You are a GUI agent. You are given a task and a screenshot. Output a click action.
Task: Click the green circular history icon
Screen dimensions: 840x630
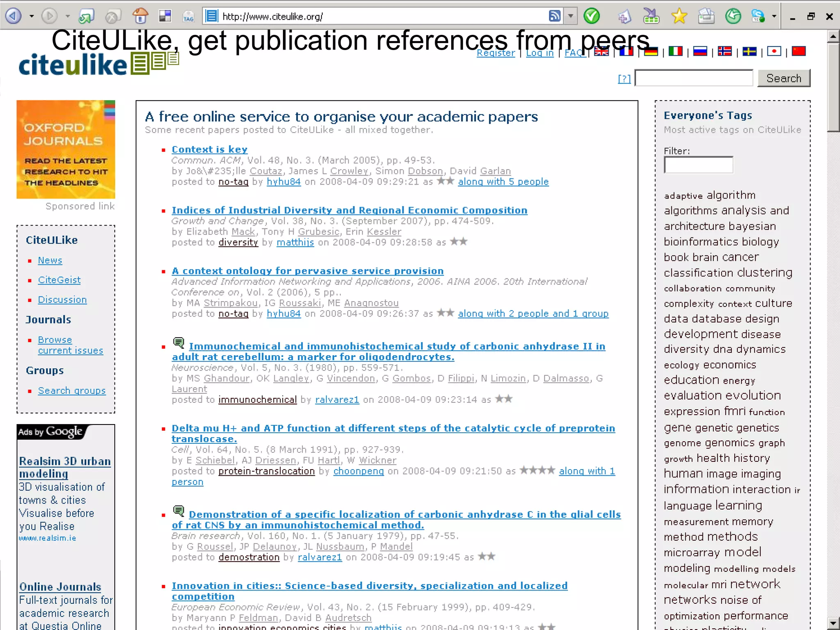(733, 16)
